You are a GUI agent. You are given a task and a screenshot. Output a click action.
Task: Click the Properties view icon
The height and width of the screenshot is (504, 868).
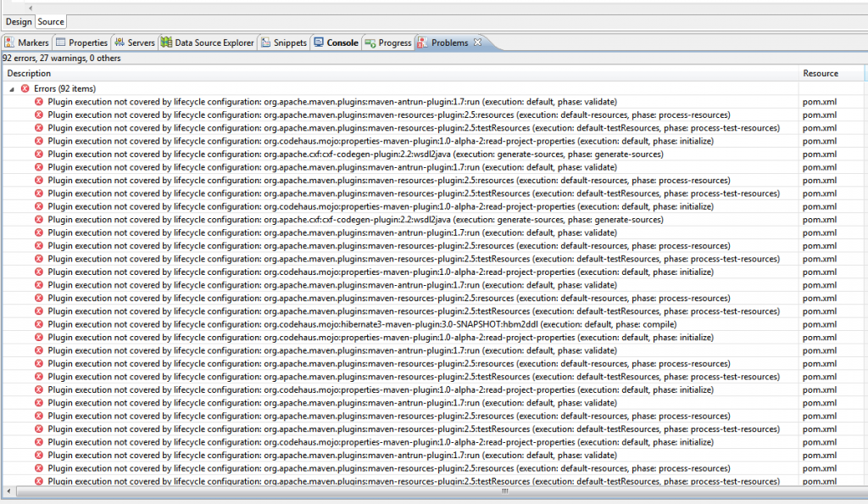(x=61, y=42)
